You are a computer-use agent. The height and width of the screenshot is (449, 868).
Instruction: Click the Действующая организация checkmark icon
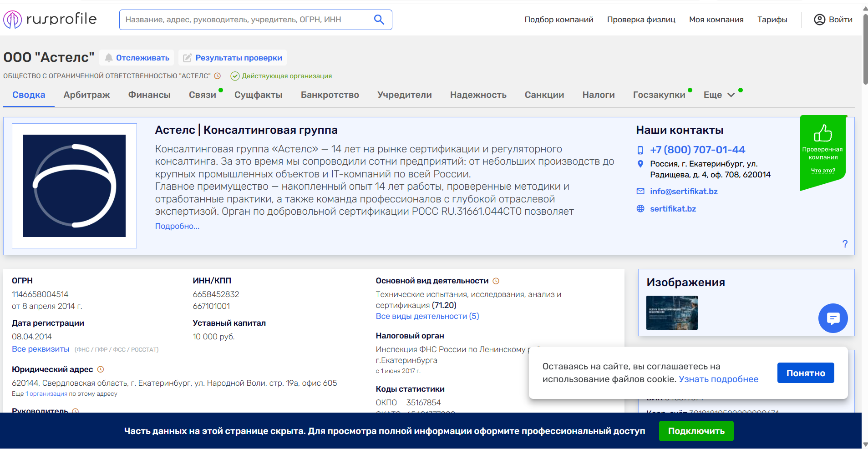coord(235,76)
